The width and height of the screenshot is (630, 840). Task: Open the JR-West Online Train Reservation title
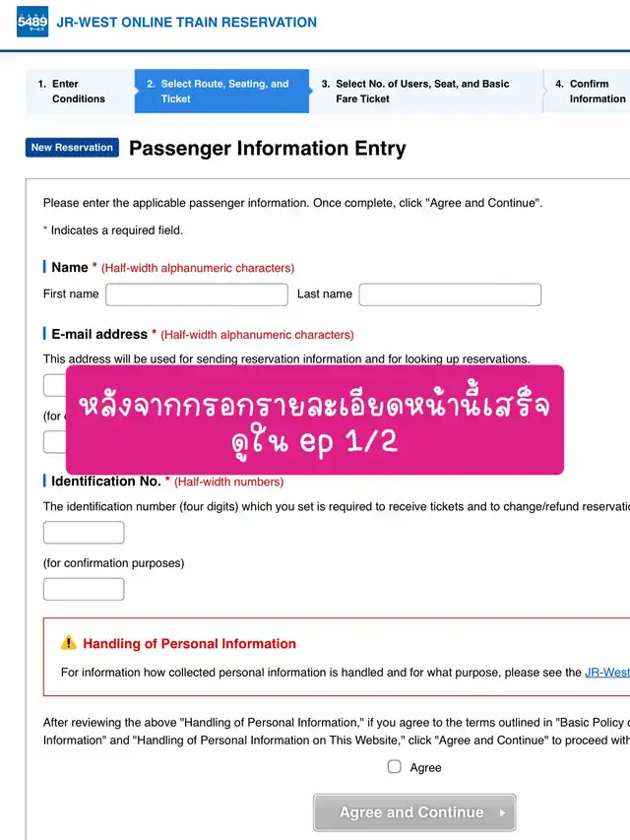(186, 23)
